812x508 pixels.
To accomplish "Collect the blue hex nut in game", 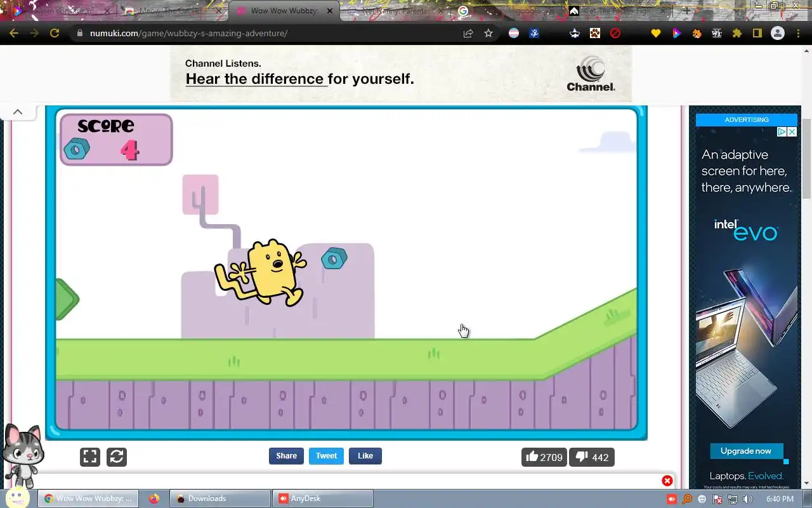I will pos(334,258).
